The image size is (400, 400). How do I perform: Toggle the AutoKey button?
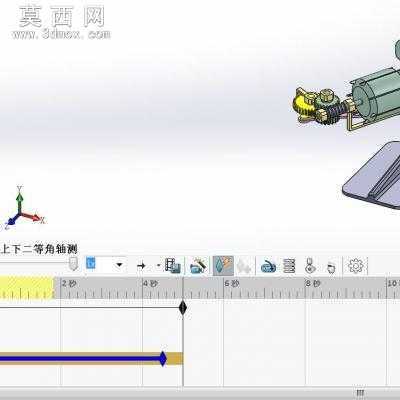(223, 266)
